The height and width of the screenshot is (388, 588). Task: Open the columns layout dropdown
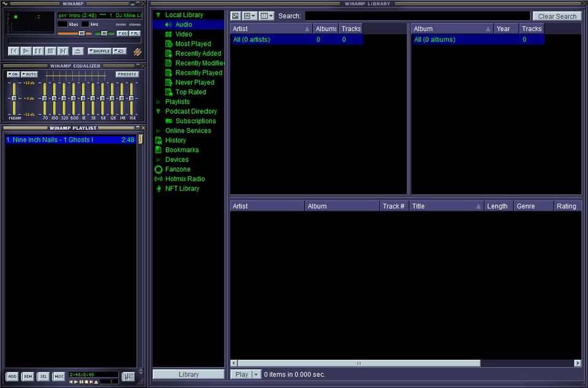[266, 16]
